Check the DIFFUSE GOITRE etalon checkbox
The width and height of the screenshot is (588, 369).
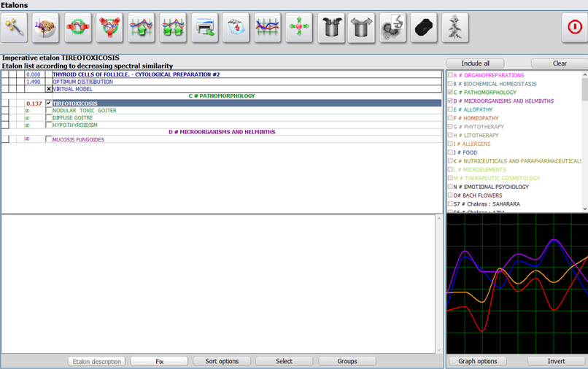point(49,117)
